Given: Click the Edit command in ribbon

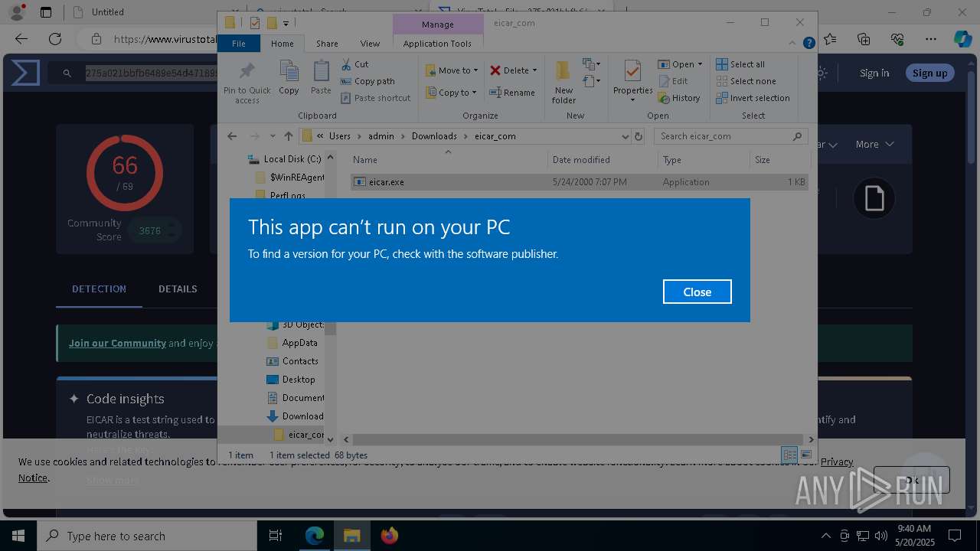Looking at the screenshot, I should click(673, 81).
